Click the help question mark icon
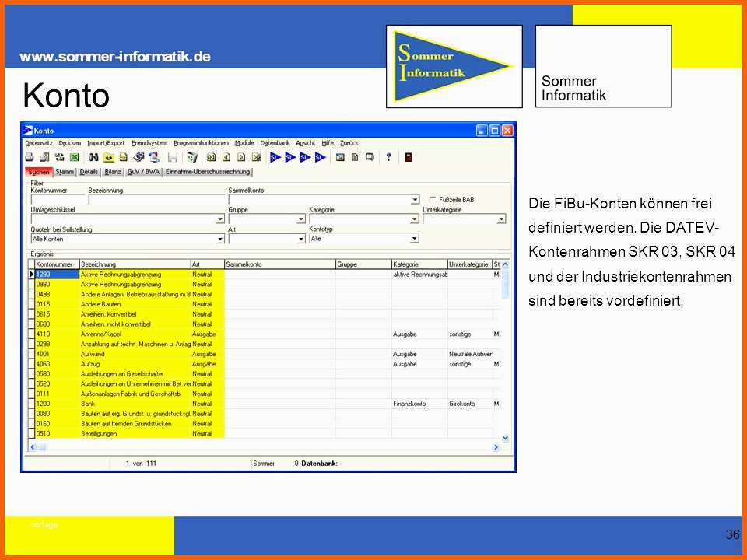This screenshot has height=560, width=747. pyautogui.click(x=388, y=157)
